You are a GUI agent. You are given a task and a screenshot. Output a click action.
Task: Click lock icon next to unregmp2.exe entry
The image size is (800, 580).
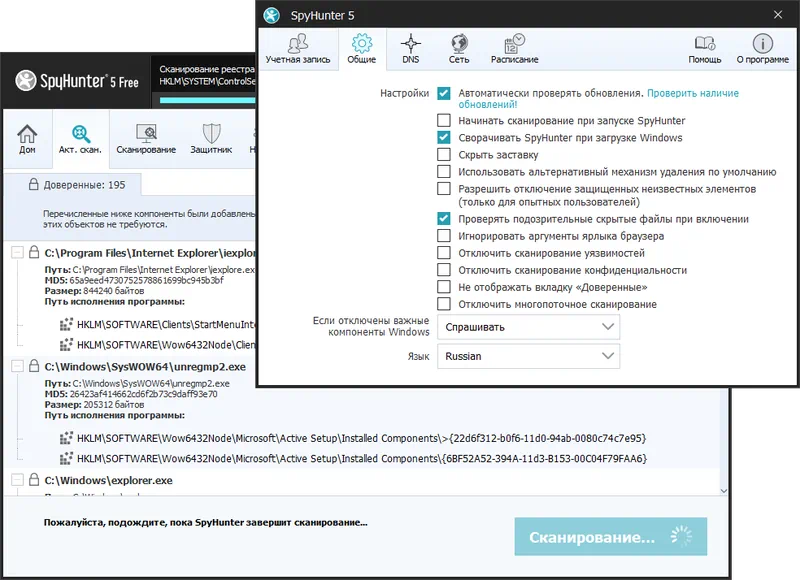(34, 366)
